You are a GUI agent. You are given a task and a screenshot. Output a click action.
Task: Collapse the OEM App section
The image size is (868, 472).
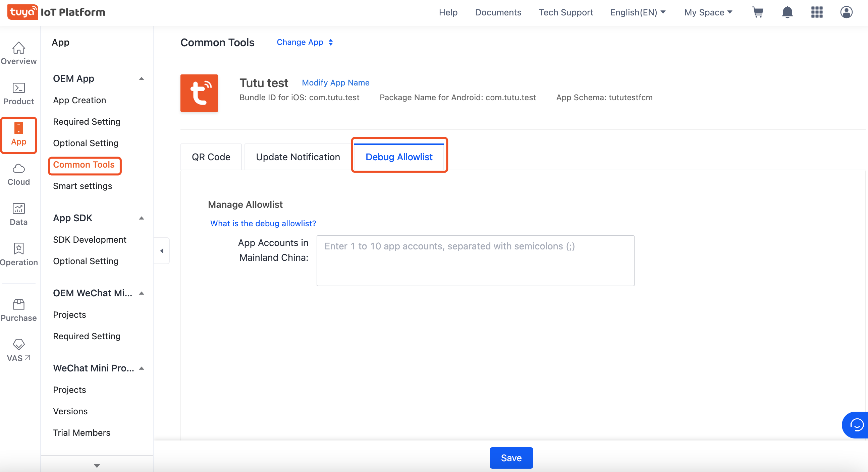coord(142,79)
